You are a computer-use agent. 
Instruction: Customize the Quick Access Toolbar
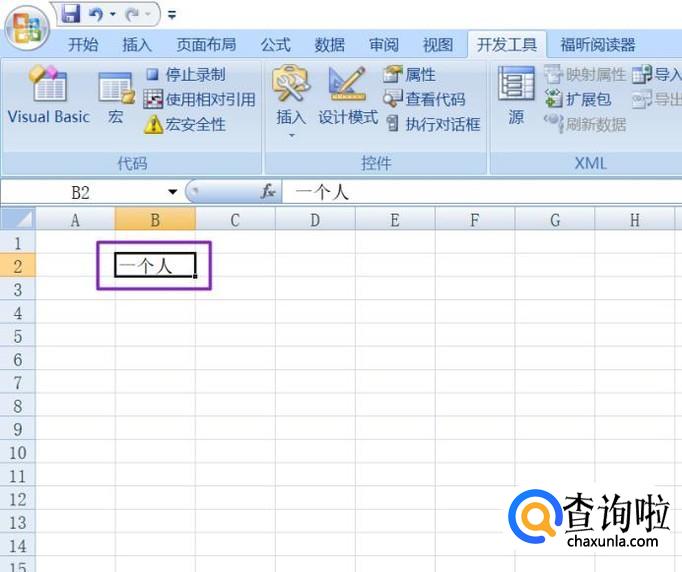172,15
